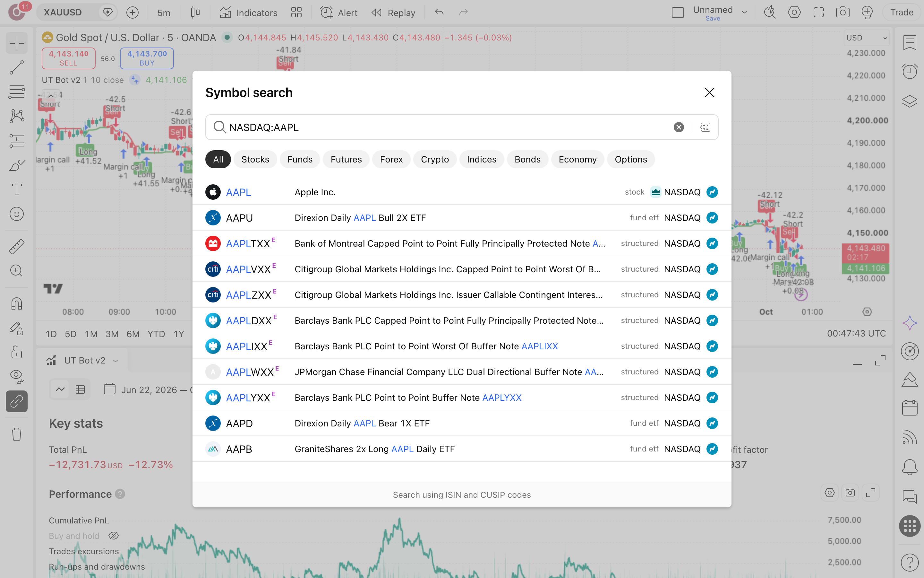The image size is (924, 578).
Task: Close the Symbol search dialog
Action: click(x=709, y=92)
